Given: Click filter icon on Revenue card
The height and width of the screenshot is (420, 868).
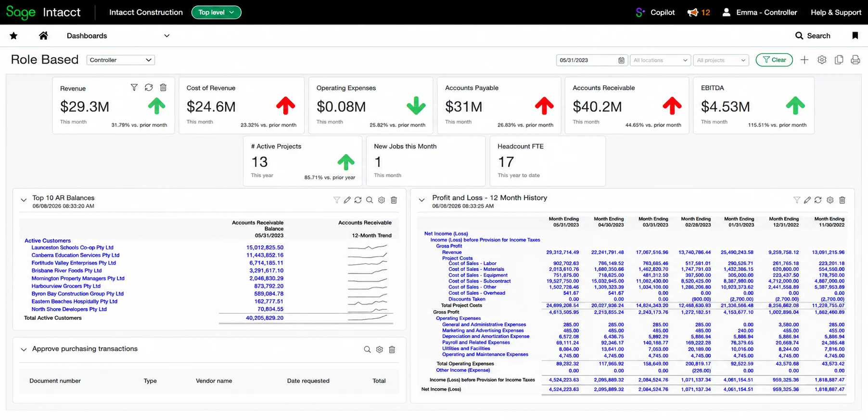Looking at the screenshot, I should click(134, 88).
